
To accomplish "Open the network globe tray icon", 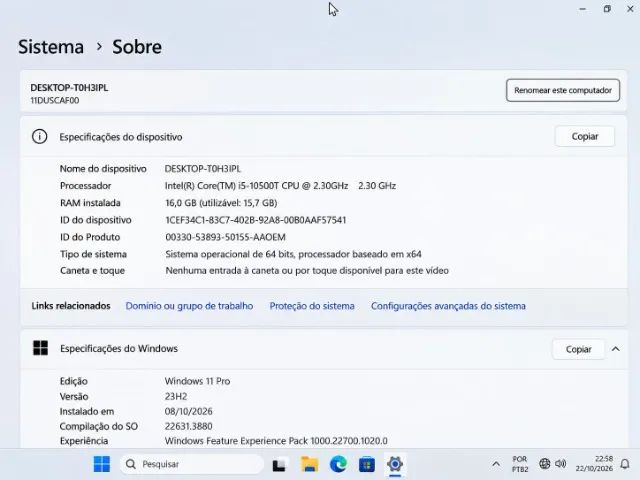I will pos(544,464).
